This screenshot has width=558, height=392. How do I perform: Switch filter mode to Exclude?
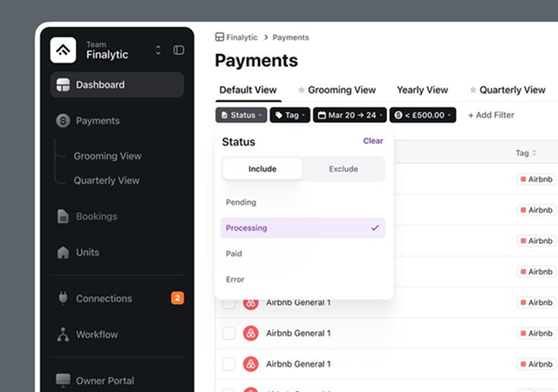coord(343,169)
